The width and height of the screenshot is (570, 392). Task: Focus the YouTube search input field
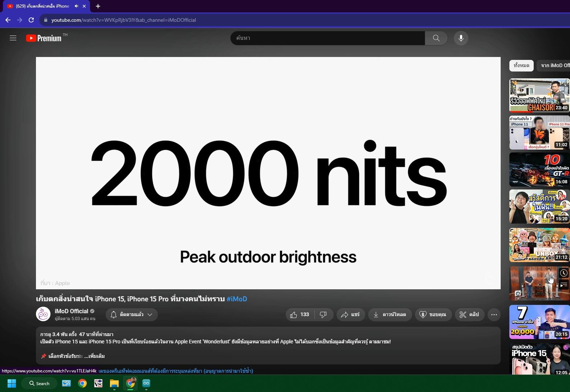(x=328, y=38)
